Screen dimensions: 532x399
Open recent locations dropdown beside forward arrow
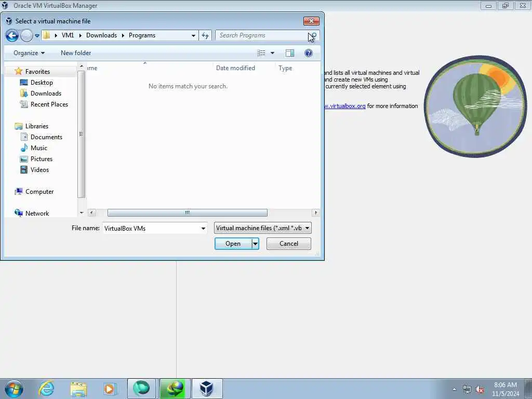(x=37, y=36)
